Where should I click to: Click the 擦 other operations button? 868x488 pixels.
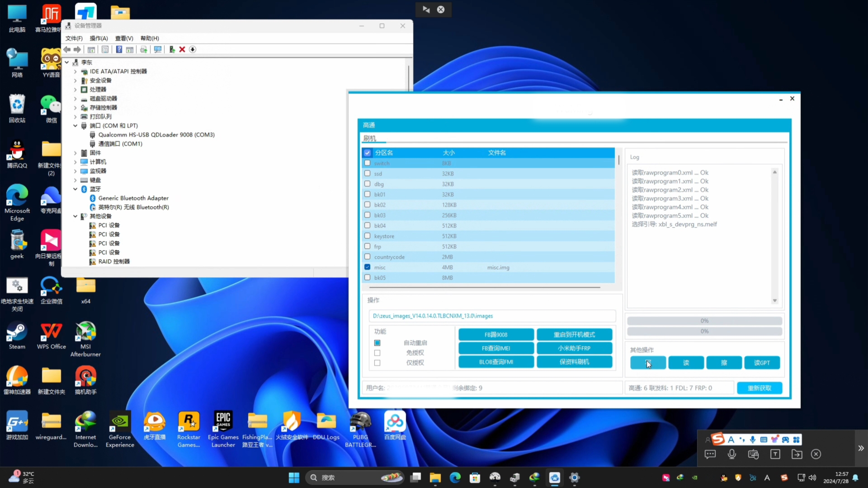[x=723, y=363]
